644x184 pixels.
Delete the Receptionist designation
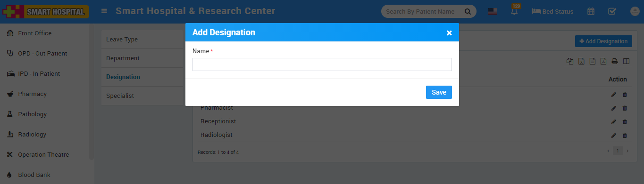coord(625,122)
